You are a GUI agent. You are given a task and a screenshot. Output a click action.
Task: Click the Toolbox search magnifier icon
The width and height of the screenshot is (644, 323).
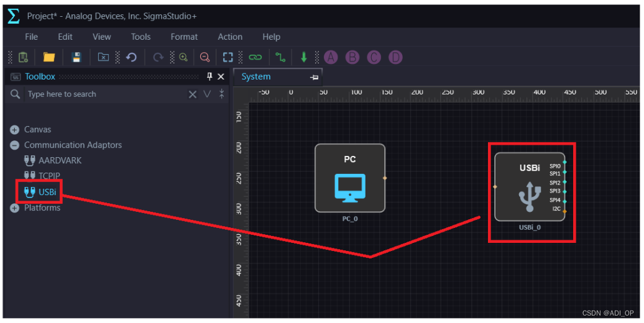click(15, 94)
